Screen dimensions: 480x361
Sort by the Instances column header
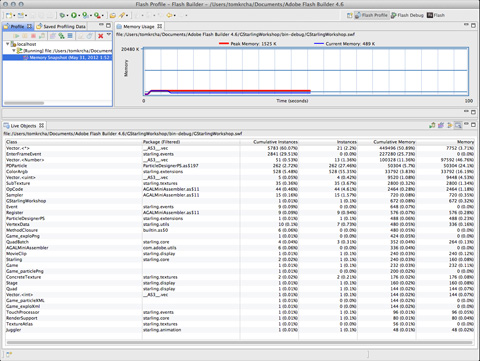(x=328, y=142)
